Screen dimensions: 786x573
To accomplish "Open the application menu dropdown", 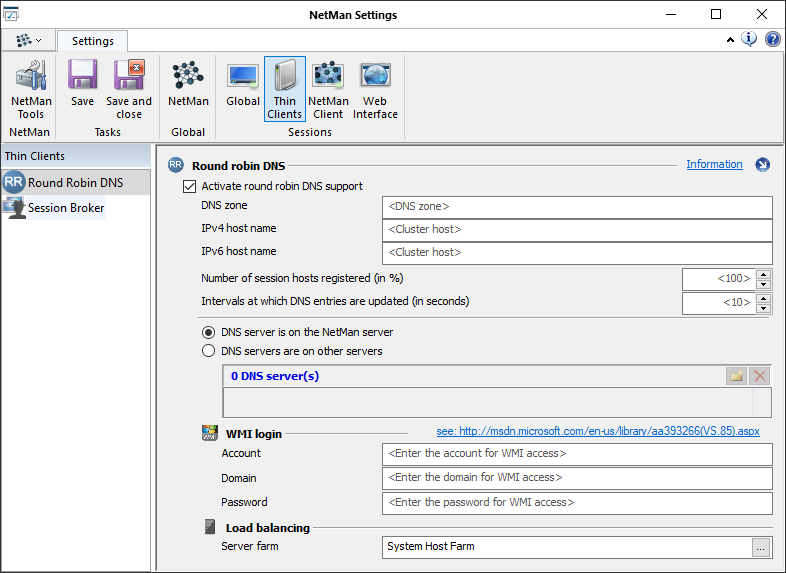I will pyautogui.click(x=28, y=41).
